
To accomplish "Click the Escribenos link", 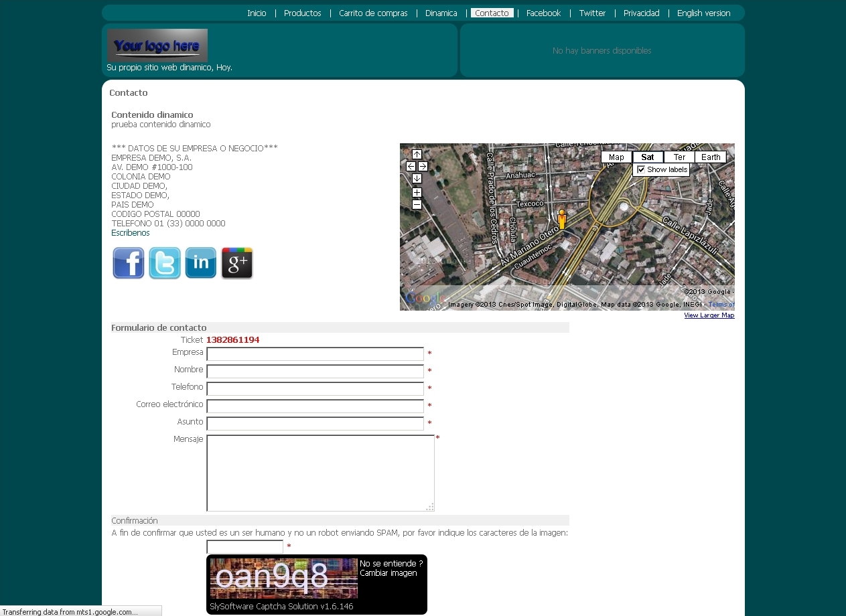I will click(131, 233).
